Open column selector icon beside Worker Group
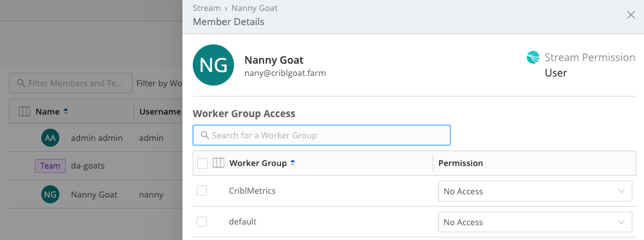Screen dimensions: 644x240 [x=219, y=163]
